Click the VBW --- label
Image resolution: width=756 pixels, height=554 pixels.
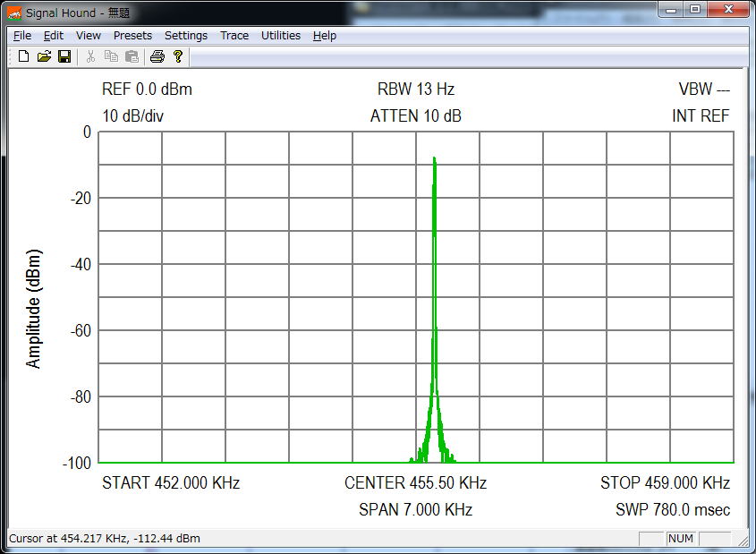point(704,89)
